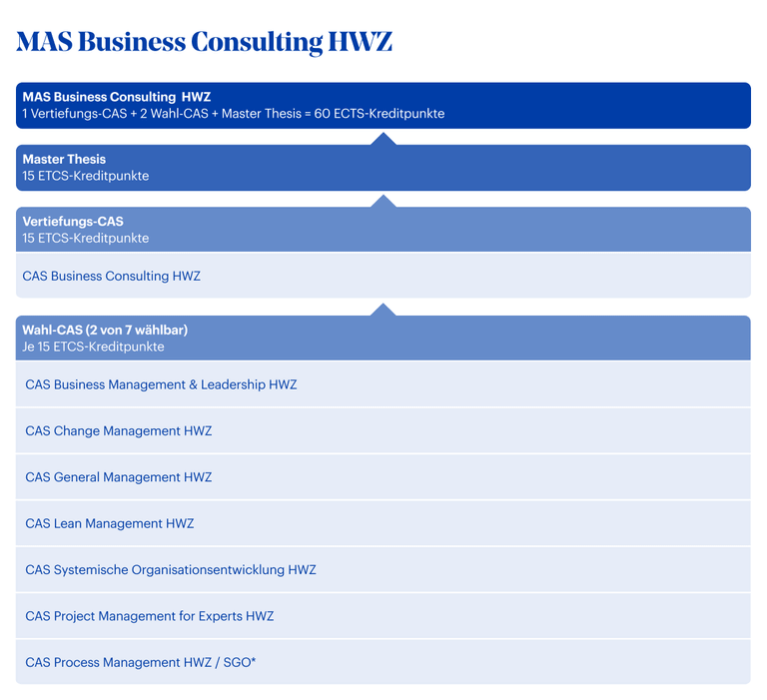Select the dark blue MAS Business Consulting HWZ banner
The image size is (767, 700).
(x=383, y=106)
